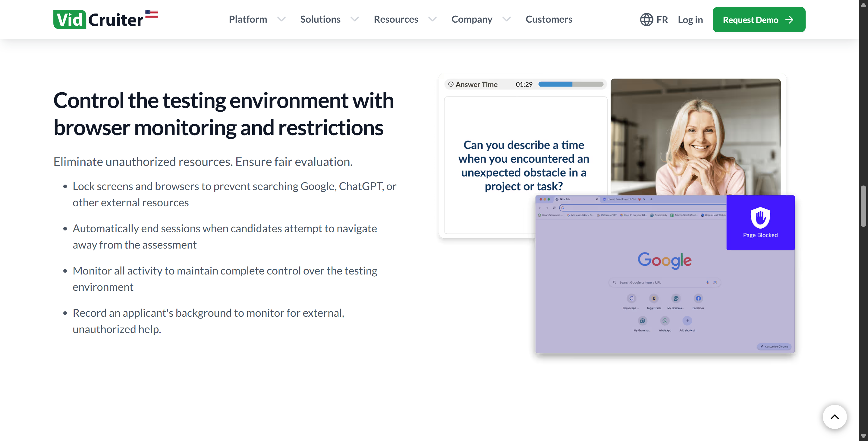This screenshot has width=868, height=441.
Task: Expand the Platform dropdown chevron
Action: 281,20
